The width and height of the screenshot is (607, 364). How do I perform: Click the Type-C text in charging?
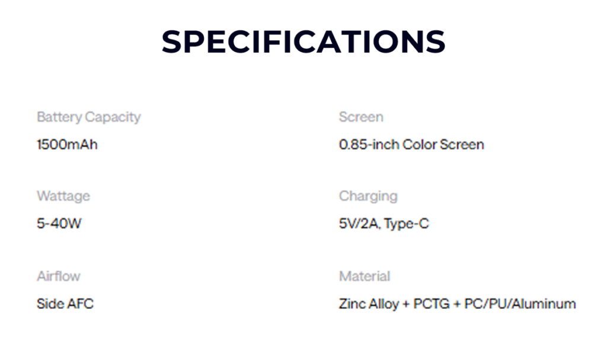click(x=406, y=224)
